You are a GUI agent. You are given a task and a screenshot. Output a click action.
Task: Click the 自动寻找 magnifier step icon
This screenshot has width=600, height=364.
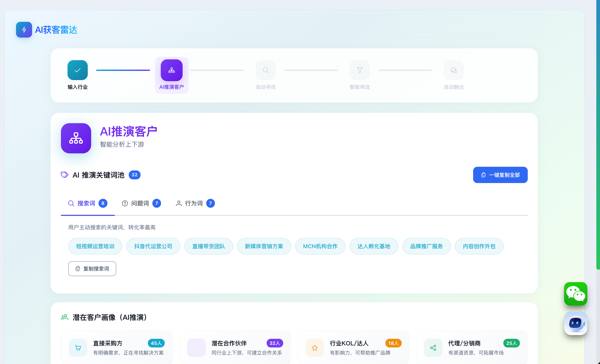266,70
